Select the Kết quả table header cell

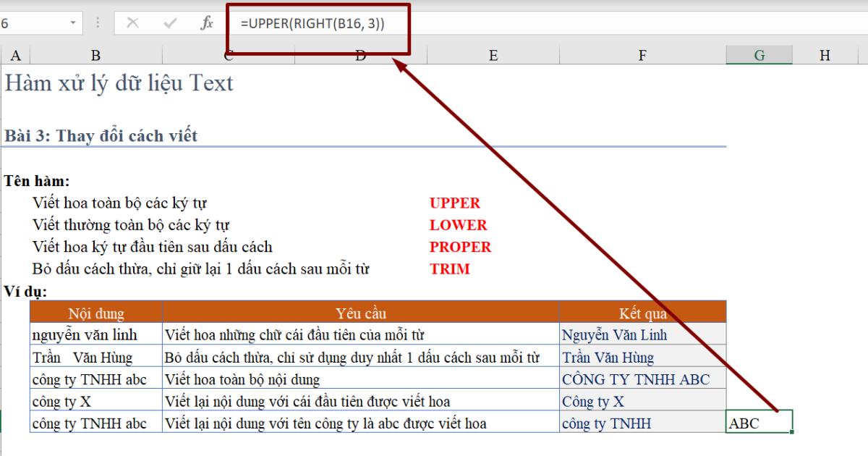tap(642, 313)
